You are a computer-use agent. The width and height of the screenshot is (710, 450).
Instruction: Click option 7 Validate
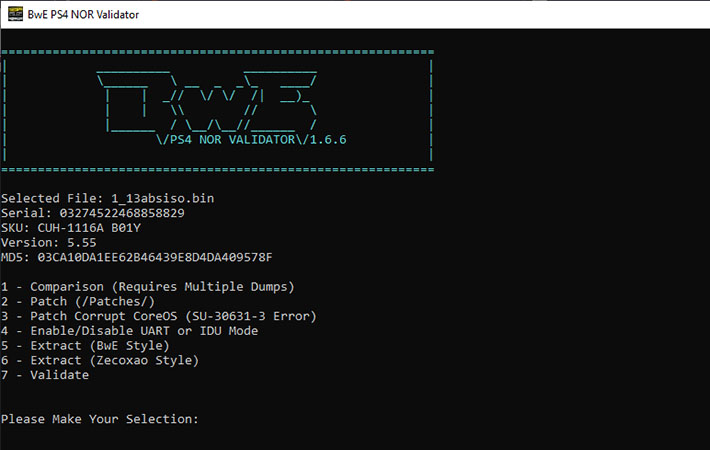click(x=45, y=375)
